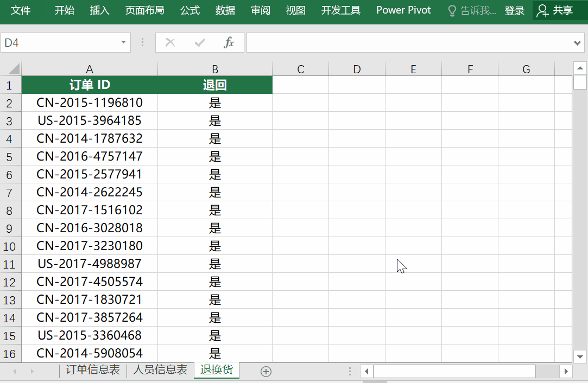
Task: Click next sheet navigation arrow
Action: click(32, 372)
